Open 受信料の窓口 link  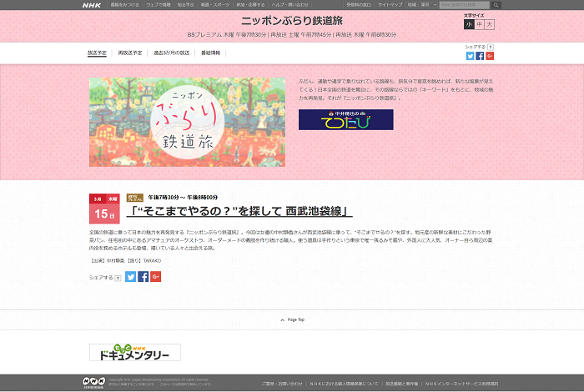(x=359, y=5)
